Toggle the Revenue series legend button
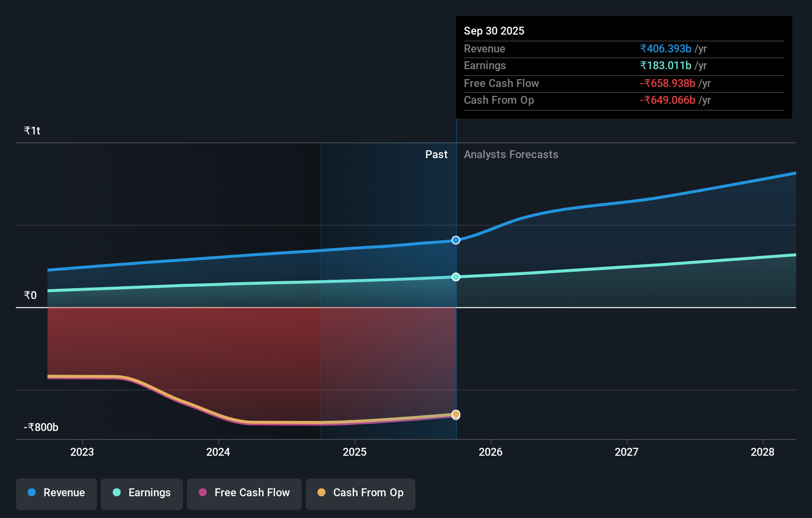812x518 pixels. (x=56, y=493)
